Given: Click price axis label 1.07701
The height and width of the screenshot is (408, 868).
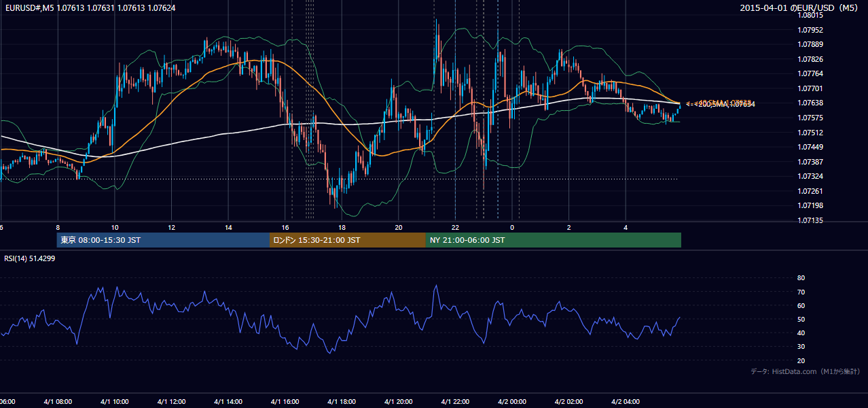Looking at the screenshot, I should pos(811,88).
